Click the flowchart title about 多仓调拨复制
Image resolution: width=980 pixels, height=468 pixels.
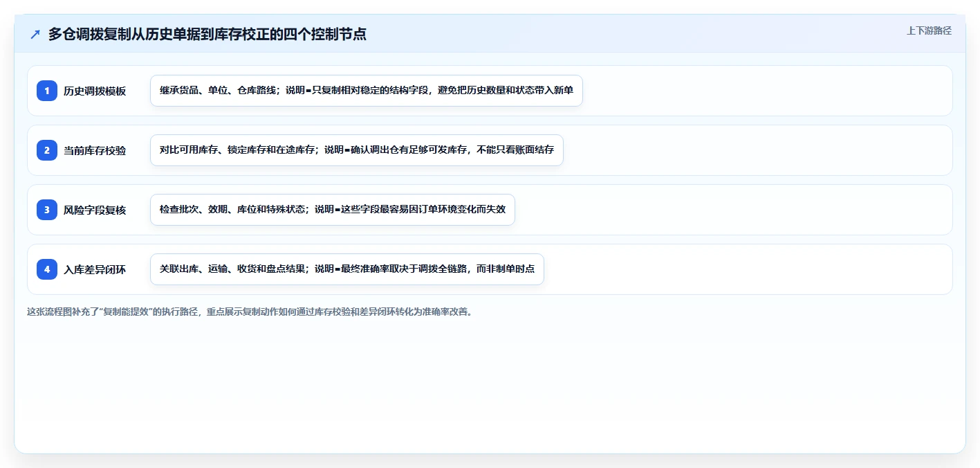(x=207, y=34)
